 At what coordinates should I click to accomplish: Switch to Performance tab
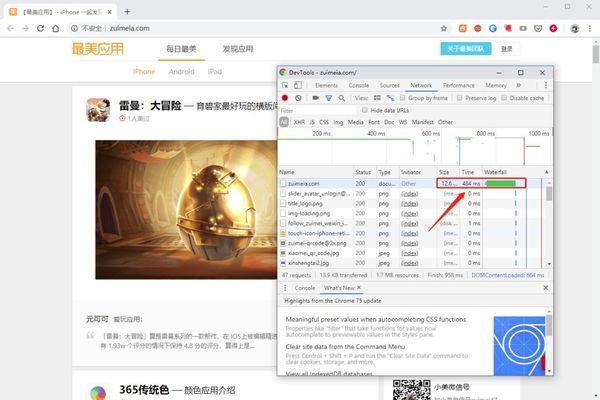click(x=459, y=85)
